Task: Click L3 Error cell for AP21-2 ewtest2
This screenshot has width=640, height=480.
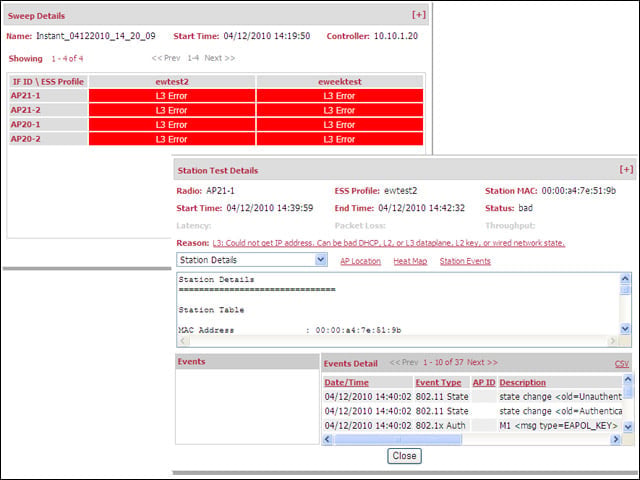Action: (172, 110)
